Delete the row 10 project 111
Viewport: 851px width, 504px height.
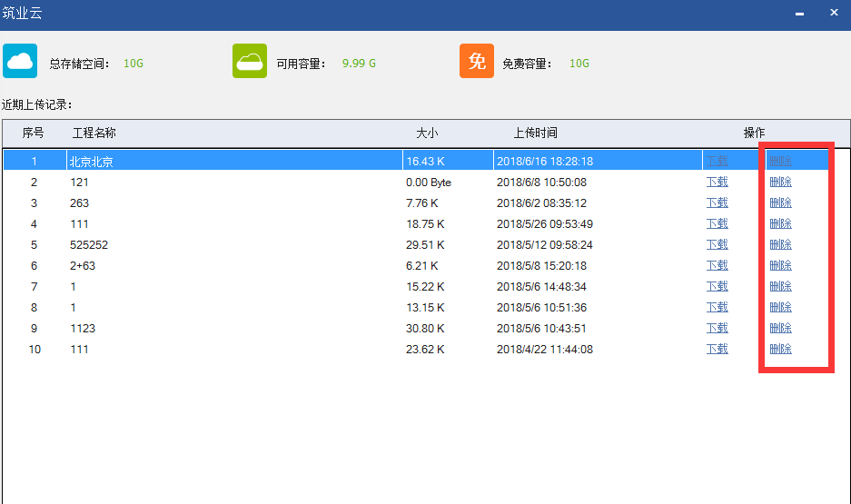[x=780, y=349]
